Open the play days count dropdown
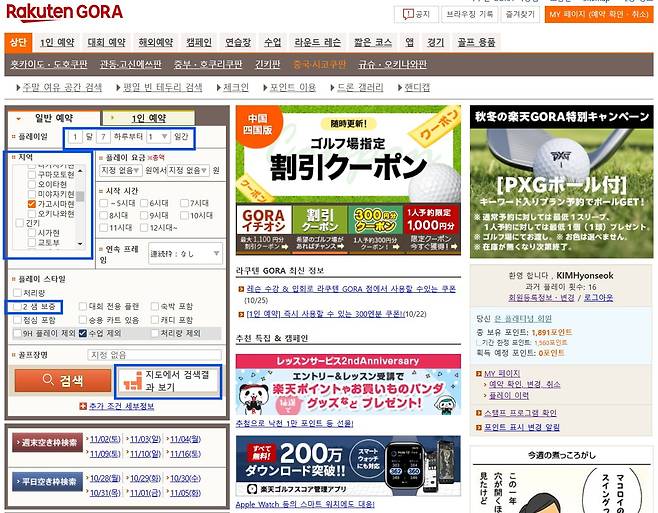 pos(158,136)
